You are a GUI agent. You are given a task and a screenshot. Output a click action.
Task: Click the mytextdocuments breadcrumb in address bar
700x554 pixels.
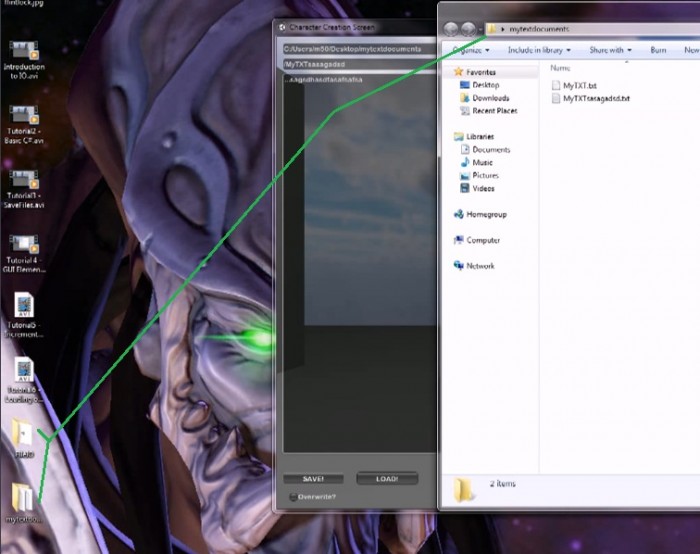539,29
